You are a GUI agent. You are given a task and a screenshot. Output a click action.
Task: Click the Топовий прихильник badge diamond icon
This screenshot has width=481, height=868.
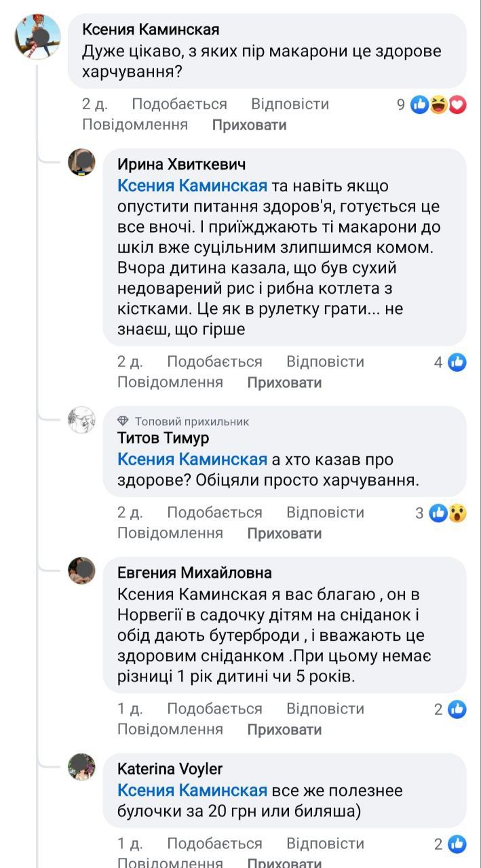point(123,421)
